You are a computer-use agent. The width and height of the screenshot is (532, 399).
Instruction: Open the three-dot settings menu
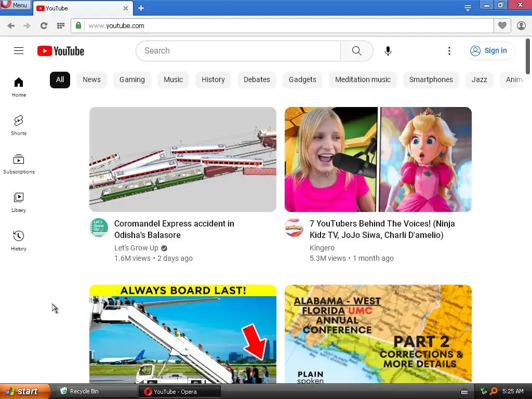point(449,51)
